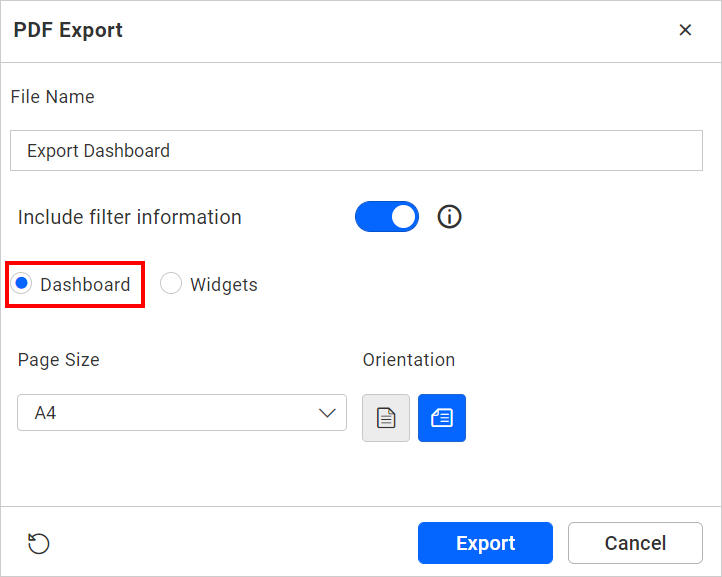This screenshot has height=577, width=722.
Task: Click the Cancel button
Action: pos(635,543)
